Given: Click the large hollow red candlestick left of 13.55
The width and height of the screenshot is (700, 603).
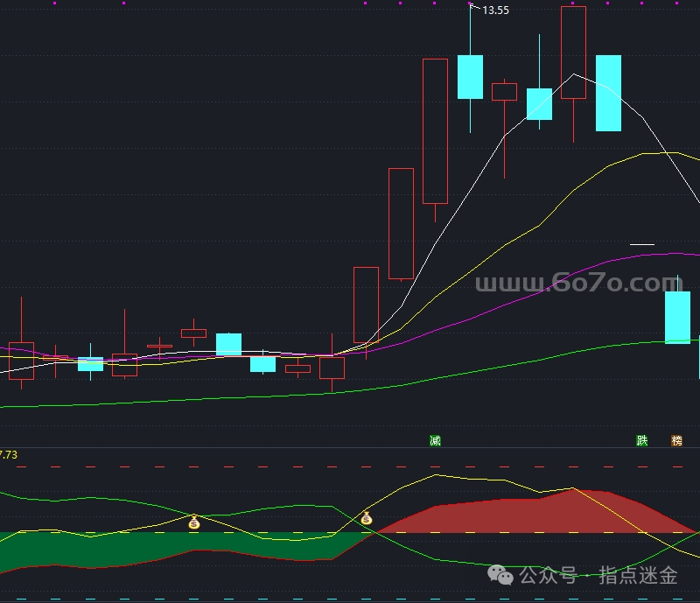Looking at the screenshot, I should 435,131.
